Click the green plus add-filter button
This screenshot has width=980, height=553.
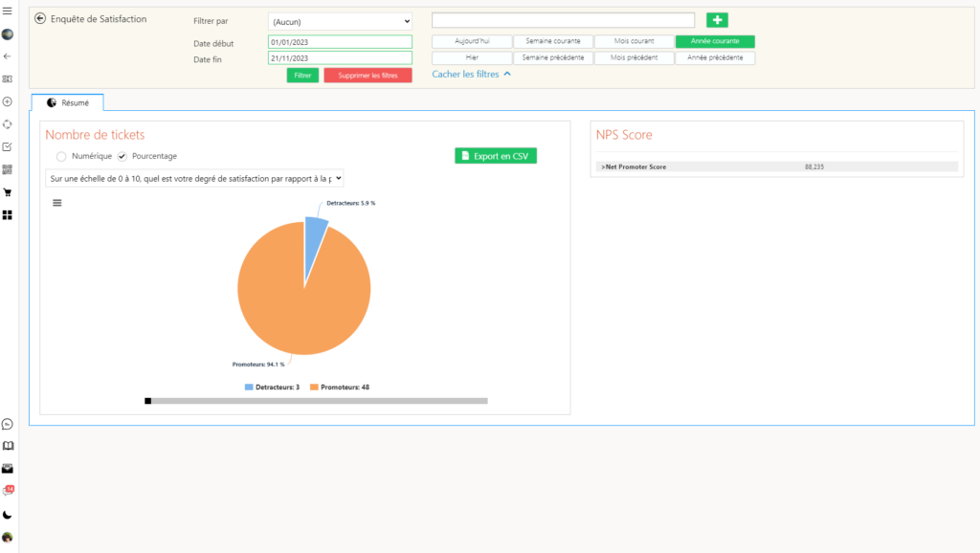[x=717, y=20]
